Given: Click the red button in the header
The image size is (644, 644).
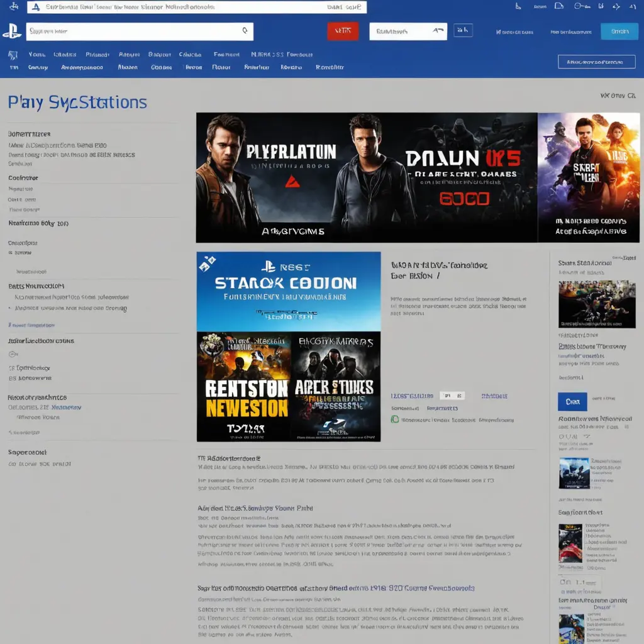Looking at the screenshot, I should [x=343, y=31].
